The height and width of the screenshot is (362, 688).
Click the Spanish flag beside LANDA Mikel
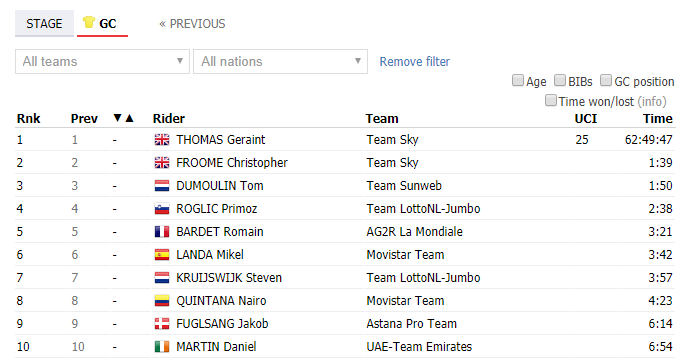(162, 255)
